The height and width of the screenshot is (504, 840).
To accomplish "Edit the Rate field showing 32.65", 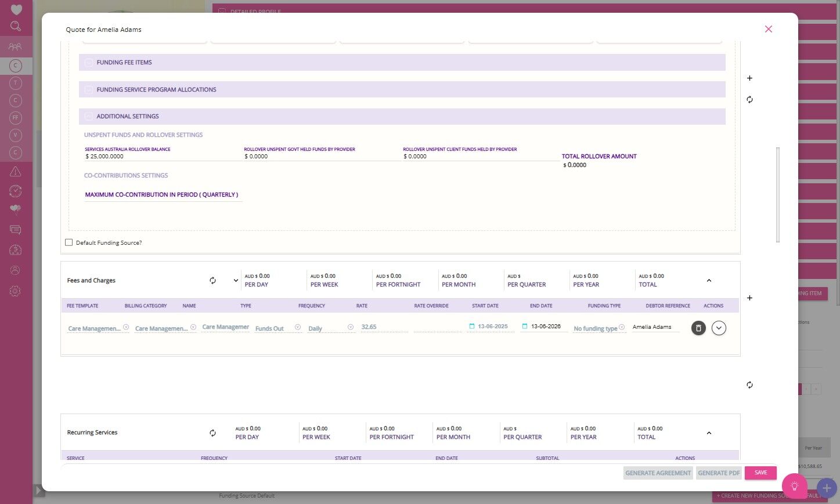I will pyautogui.click(x=384, y=327).
